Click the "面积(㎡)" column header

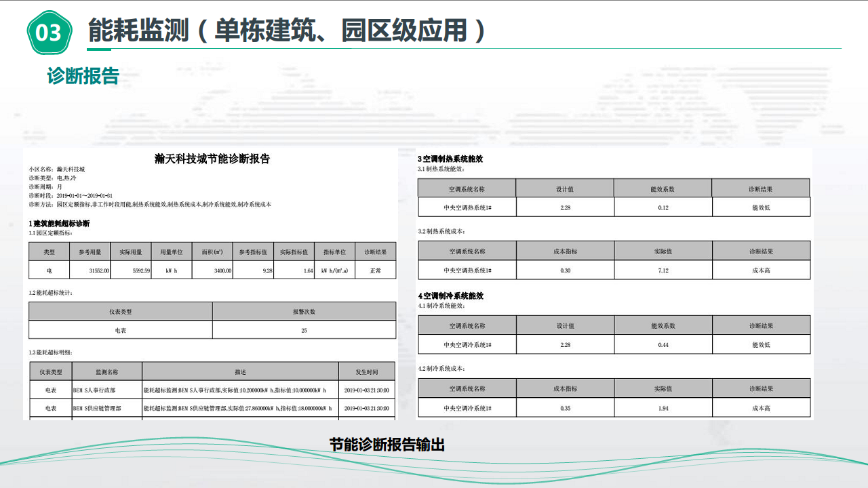pyautogui.click(x=212, y=251)
